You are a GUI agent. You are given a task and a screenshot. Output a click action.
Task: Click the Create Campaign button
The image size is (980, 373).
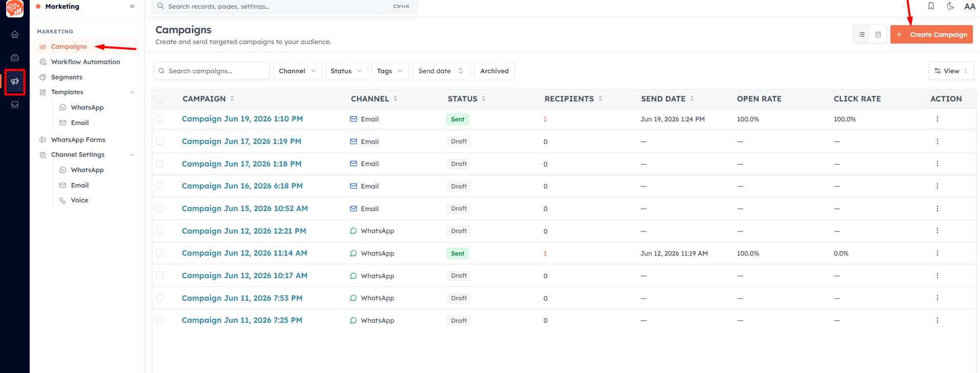tap(931, 34)
